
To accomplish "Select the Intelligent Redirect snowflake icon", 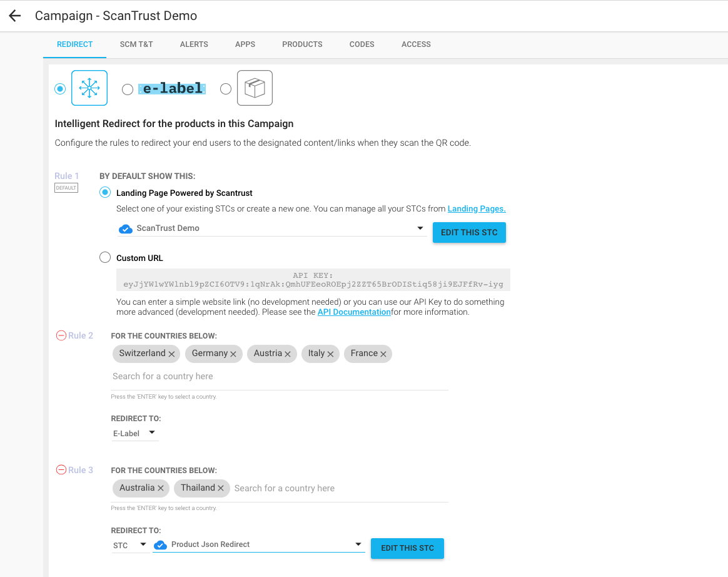I will 89,88.
